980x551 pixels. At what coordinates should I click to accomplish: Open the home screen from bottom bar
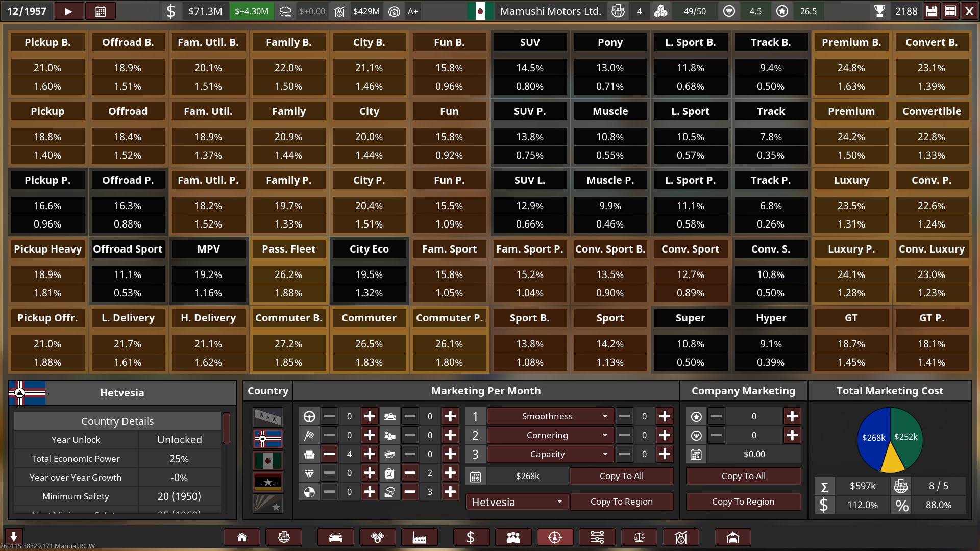tap(242, 537)
